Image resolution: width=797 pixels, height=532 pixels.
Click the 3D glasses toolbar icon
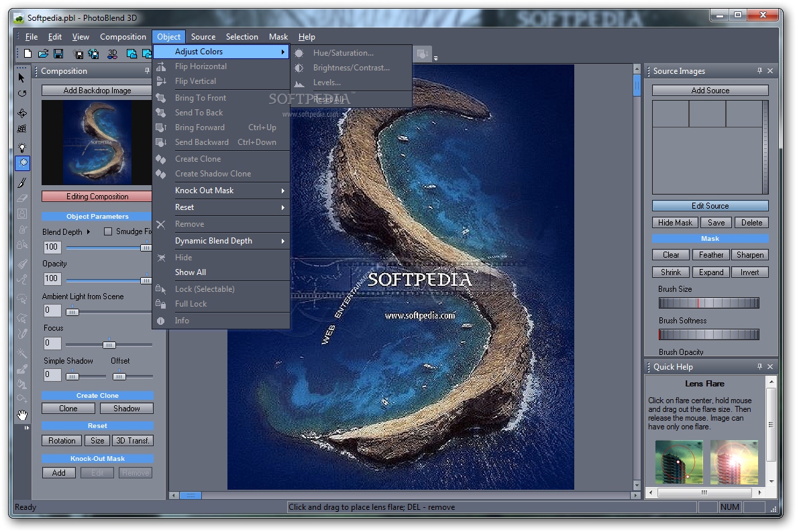pyautogui.click(x=112, y=54)
